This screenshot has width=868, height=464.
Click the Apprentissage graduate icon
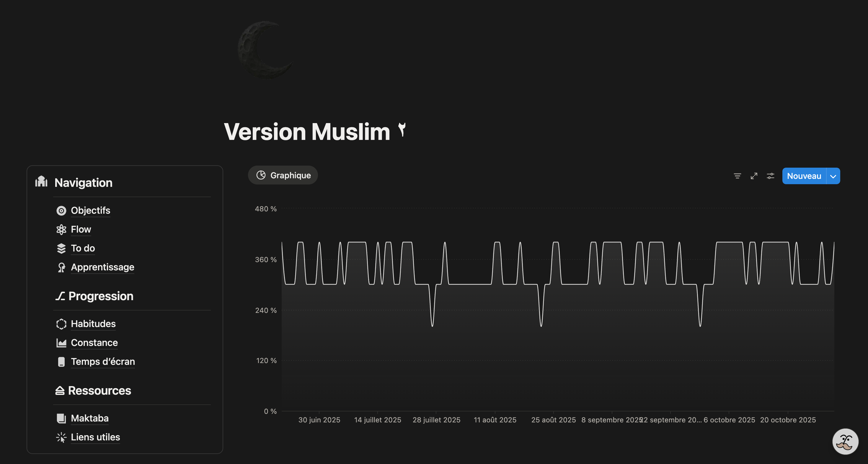click(x=61, y=267)
